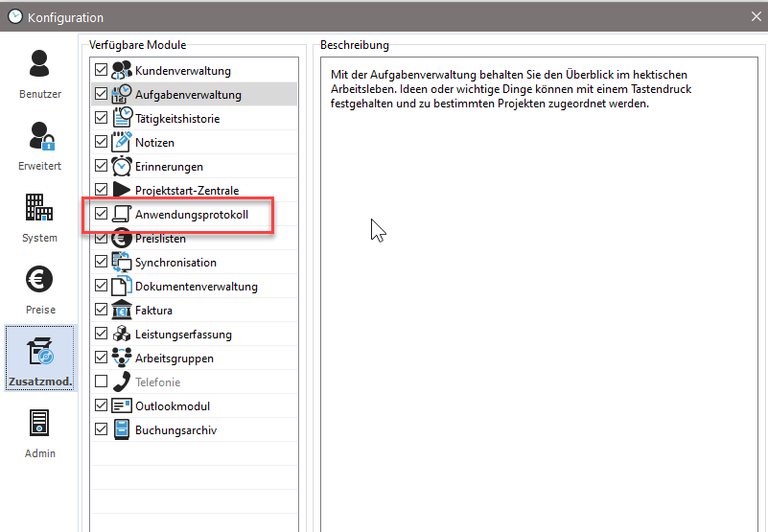Screen dimensions: 768x532
Task: Click the Kundenverwaltung people icon
Action: coord(122,70)
